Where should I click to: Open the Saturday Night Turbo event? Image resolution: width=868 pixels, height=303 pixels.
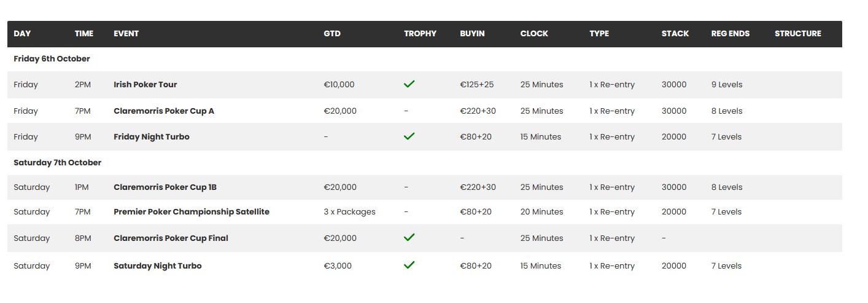tap(158, 266)
